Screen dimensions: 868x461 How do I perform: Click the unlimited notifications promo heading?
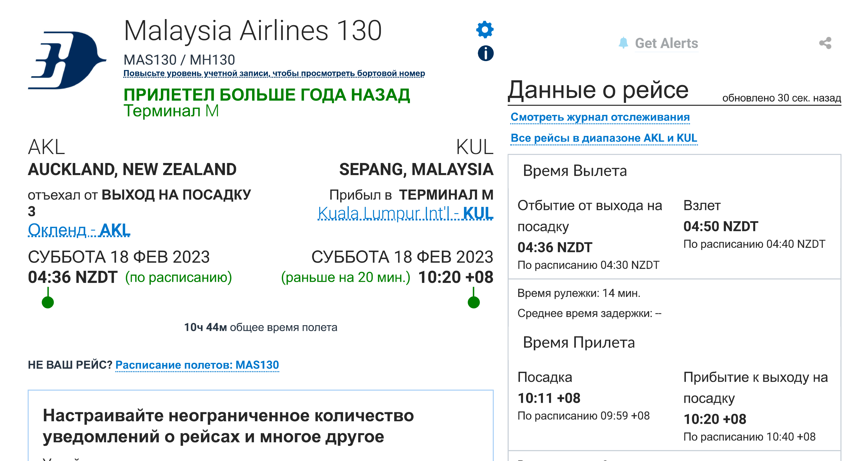tap(228, 426)
